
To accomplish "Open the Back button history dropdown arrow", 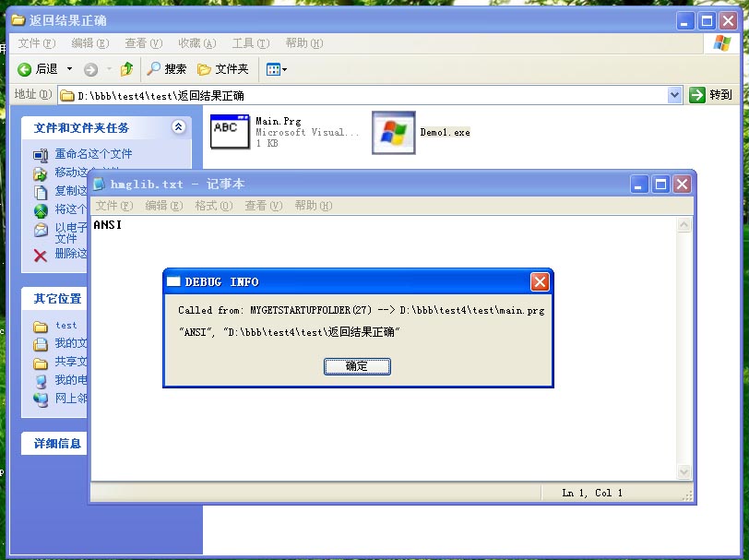I will 69,69.
